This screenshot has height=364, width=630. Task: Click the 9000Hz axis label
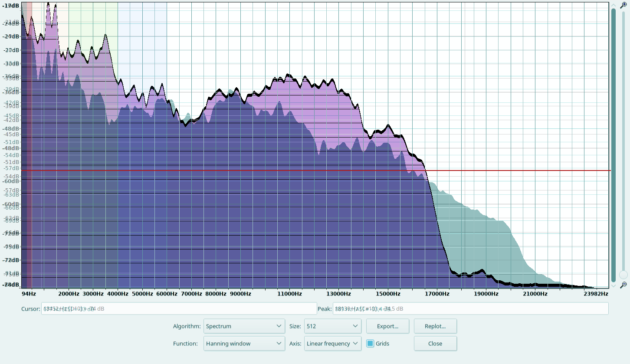coord(241,294)
